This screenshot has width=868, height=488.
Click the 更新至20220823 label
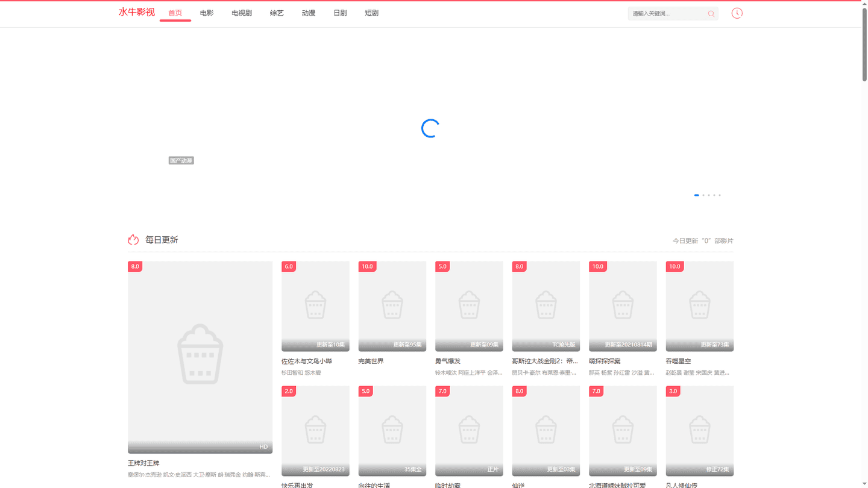(324, 470)
